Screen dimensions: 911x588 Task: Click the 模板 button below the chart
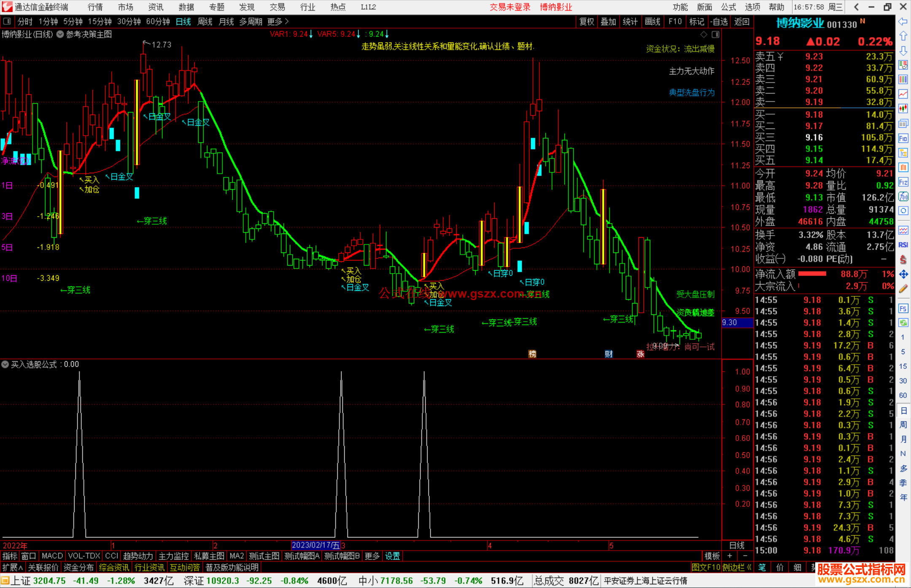(712, 556)
